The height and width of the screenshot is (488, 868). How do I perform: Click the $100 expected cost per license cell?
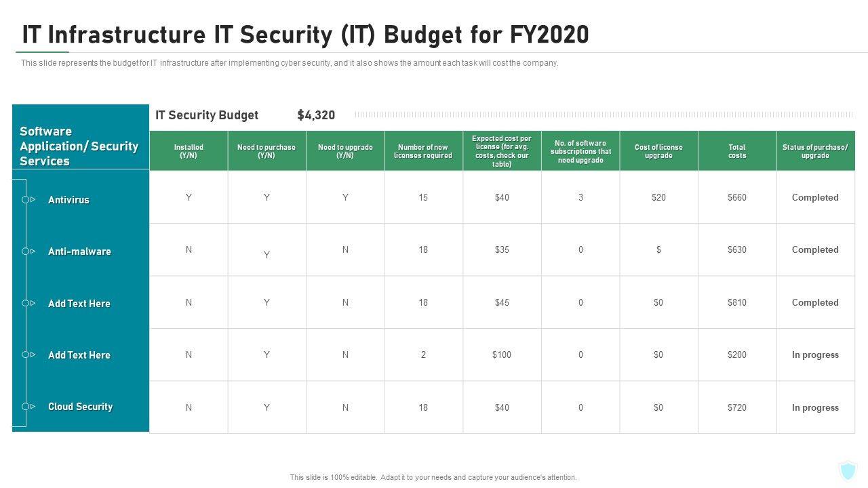point(502,354)
